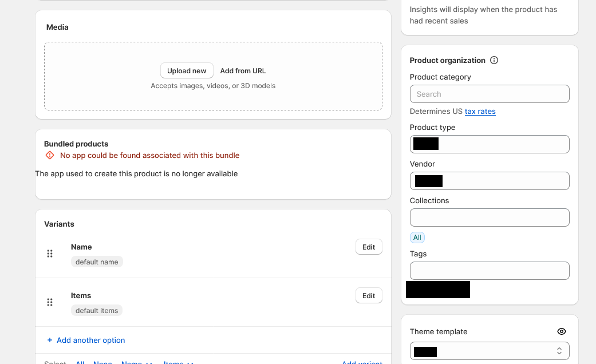The width and height of the screenshot is (596, 364).
Task: Click the All collection tag
Action: click(417, 238)
